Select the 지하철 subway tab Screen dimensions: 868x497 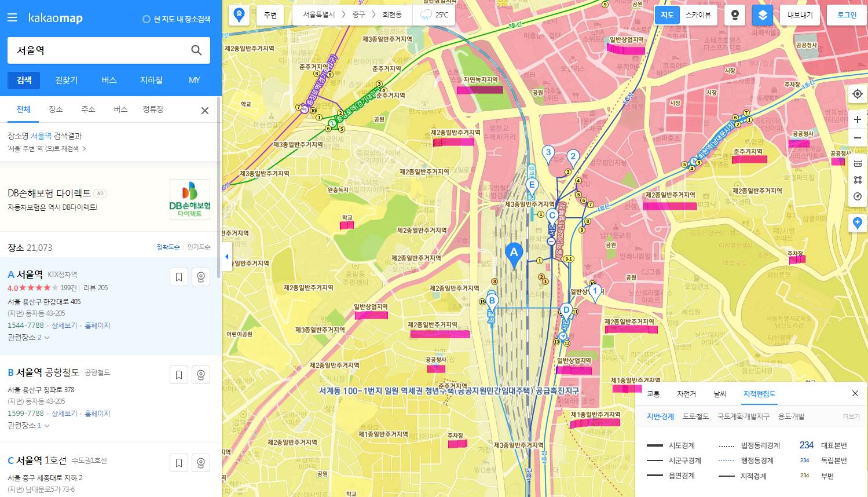coord(152,80)
